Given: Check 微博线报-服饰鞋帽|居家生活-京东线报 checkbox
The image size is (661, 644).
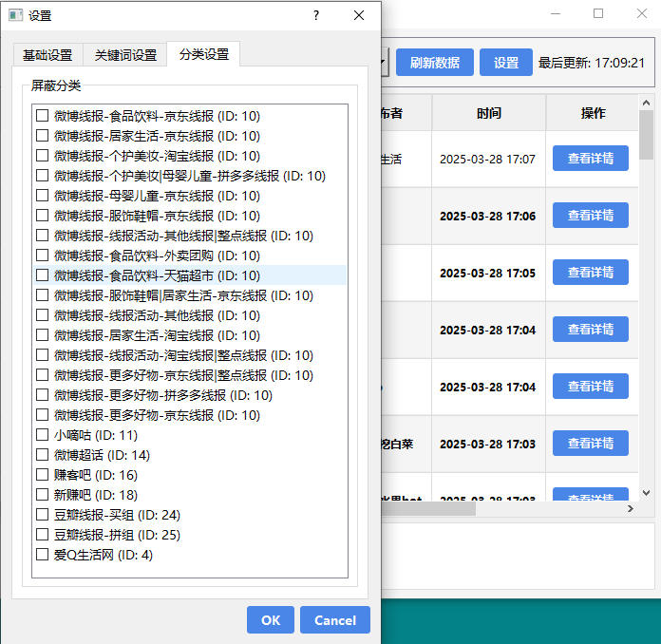Looking at the screenshot, I should (x=42, y=295).
